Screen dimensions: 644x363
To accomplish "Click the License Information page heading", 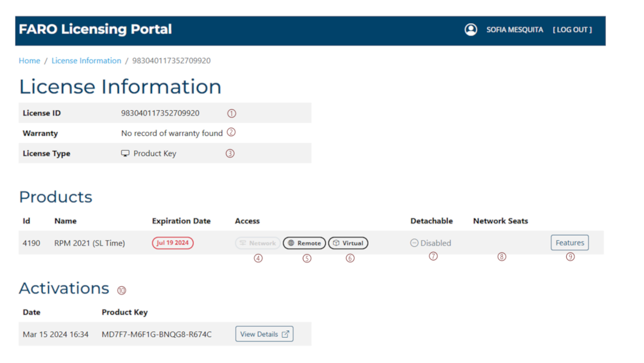I will [x=120, y=87].
